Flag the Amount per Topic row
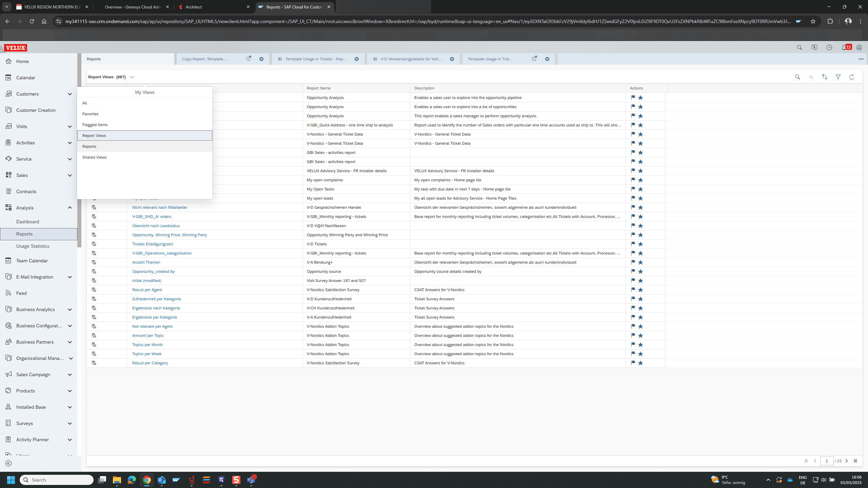Viewport: 868px width, 488px height. tap(633, 335)
